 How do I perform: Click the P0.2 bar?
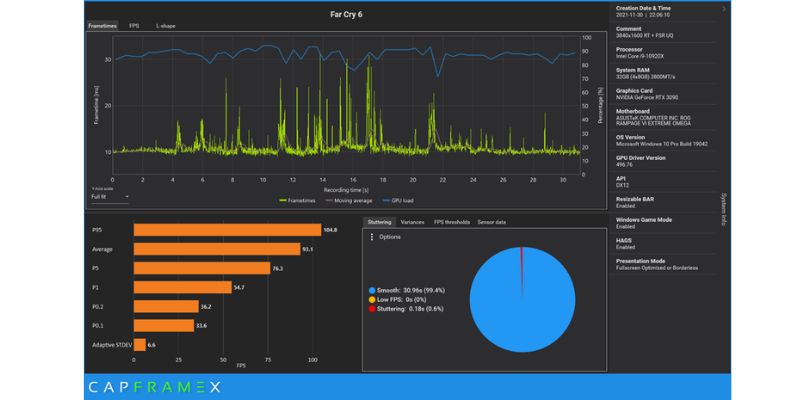pos(166,306)
